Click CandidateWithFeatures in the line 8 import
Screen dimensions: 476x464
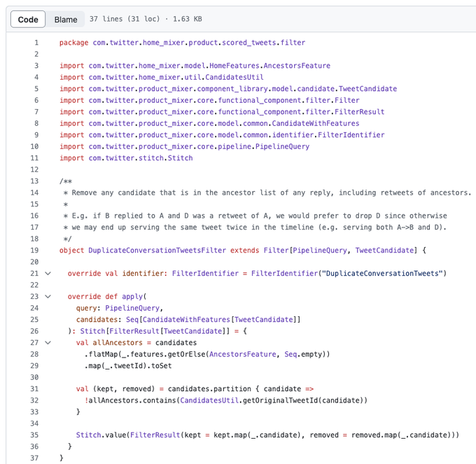(x=316, y=123)
